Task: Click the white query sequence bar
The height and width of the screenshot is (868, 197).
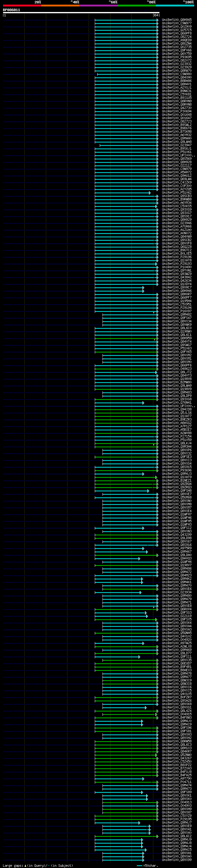Action: (81, 12)
